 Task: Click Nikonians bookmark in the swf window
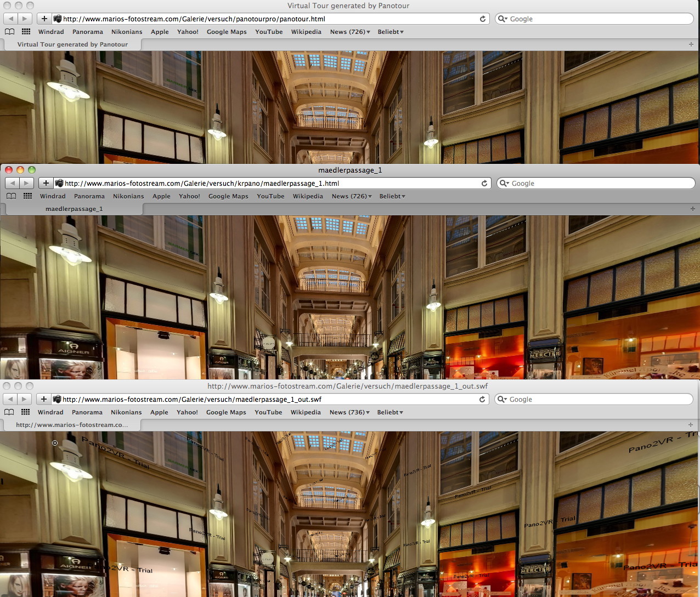126,412
